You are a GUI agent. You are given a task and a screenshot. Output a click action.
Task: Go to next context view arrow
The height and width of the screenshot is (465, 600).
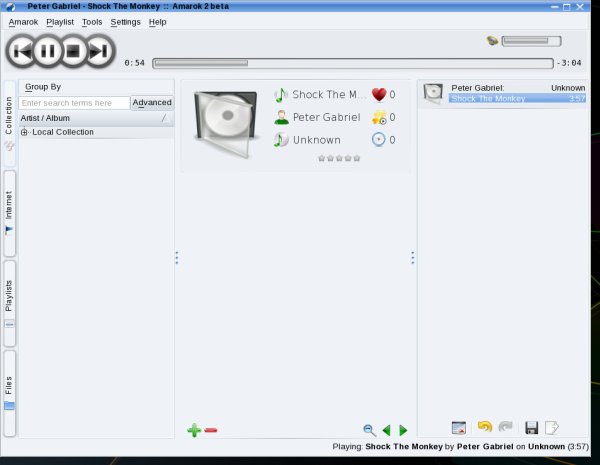click(403, 430)
